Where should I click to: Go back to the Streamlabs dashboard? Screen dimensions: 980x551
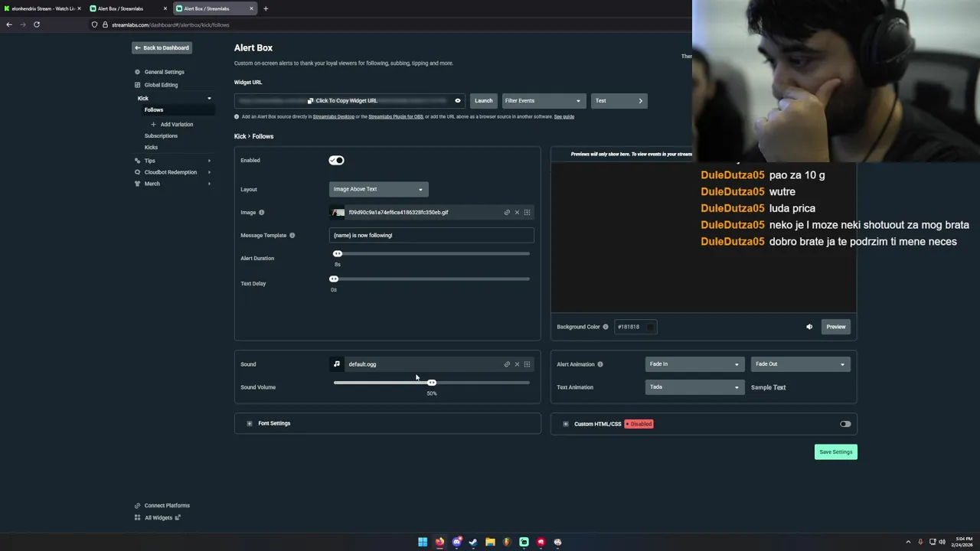162,47
